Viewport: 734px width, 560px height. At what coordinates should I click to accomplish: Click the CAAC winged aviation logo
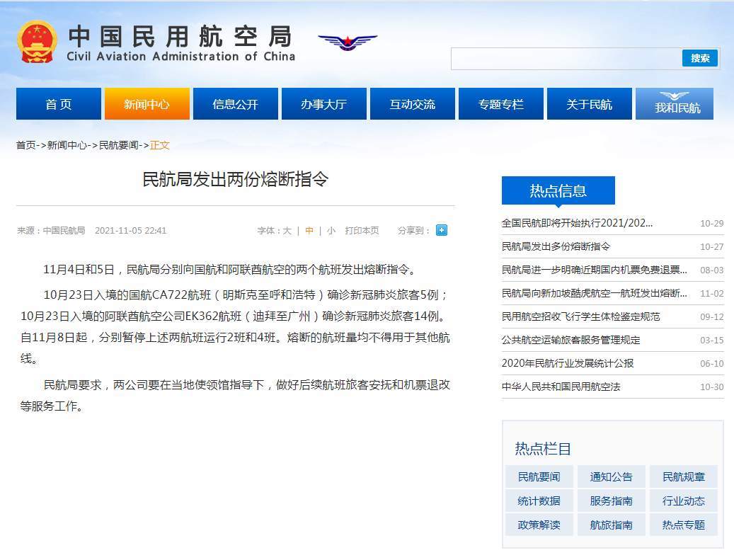[x=347, y=41]
